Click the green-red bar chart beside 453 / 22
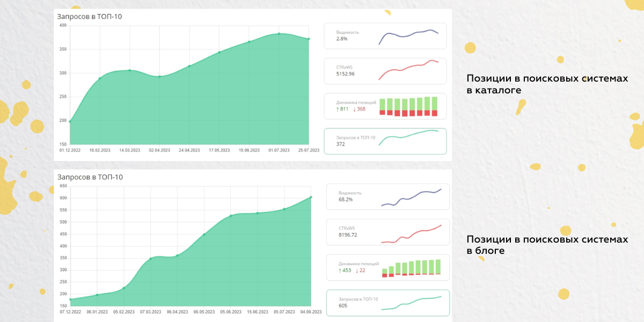Screen dimensions: 644x322 point(412,268)
